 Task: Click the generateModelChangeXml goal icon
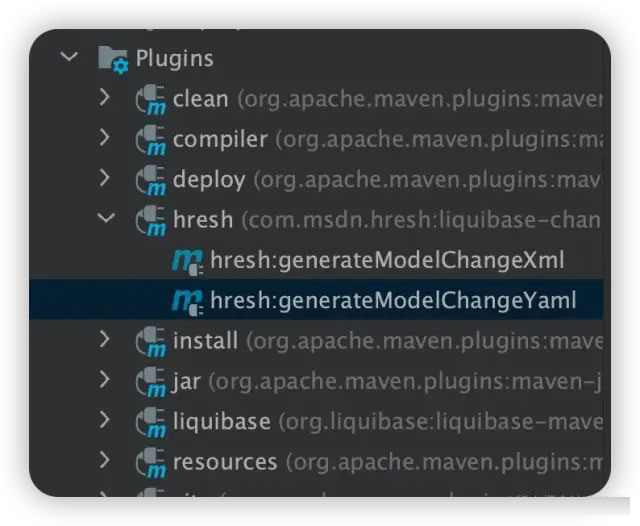pos(187,262)
